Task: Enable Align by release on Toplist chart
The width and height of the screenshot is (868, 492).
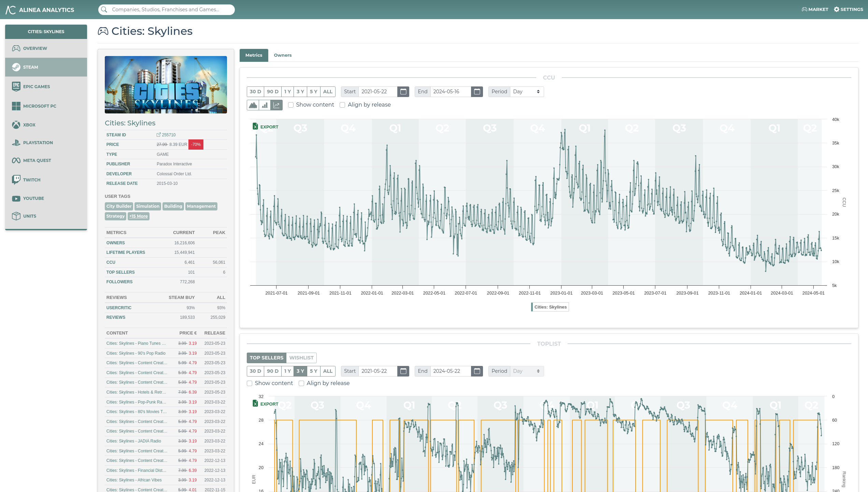Action: (301, 383)
